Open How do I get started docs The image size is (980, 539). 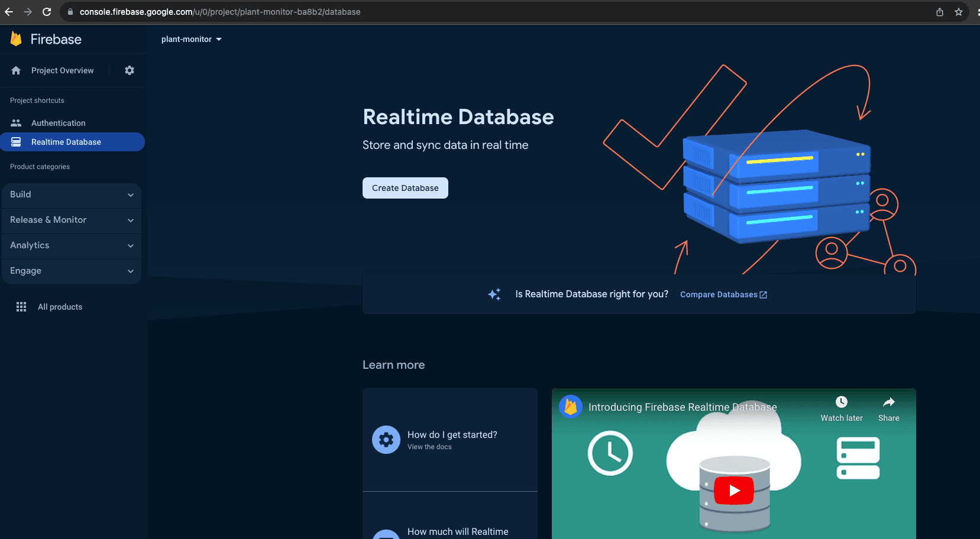tap(450, 440)
